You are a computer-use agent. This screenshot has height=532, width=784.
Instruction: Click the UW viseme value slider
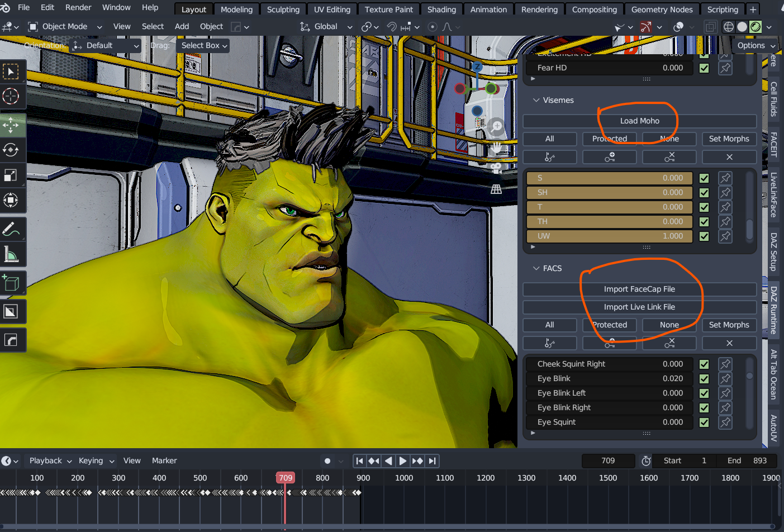click(x=610, y=236)
